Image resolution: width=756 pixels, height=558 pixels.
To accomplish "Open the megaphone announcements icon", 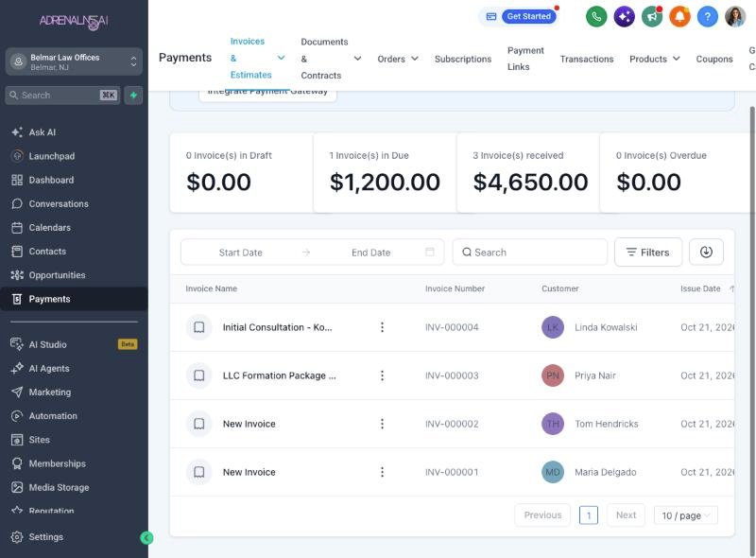I will [x=652, y=17].
